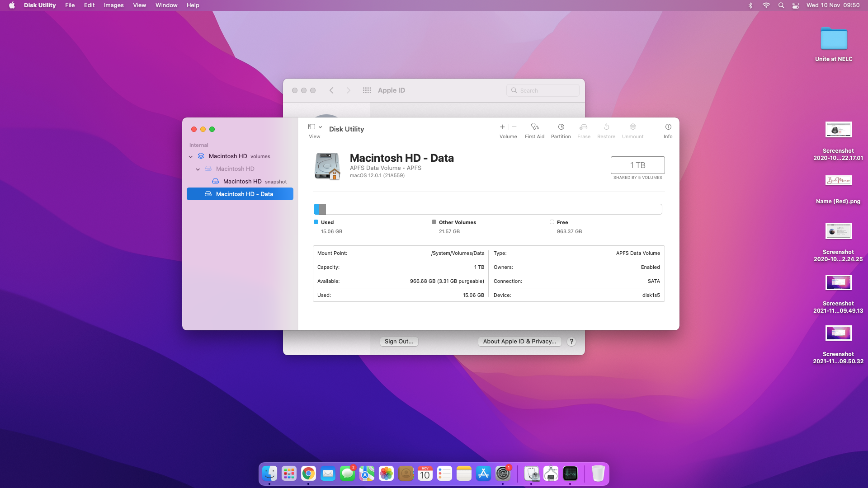Collapse the dimmed Macintosh HD item
The width and height of the screenshot is (868, 488).
[x=198, y=169]
